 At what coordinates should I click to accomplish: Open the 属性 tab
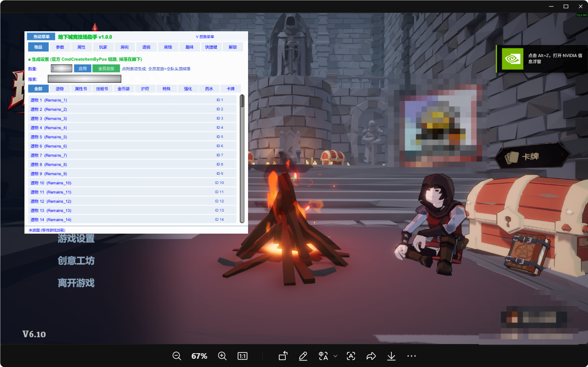(x=81, y=47)
